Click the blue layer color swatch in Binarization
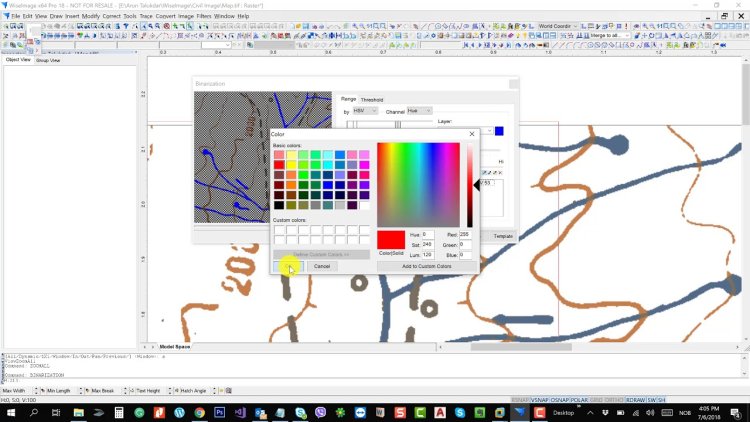 499,131
